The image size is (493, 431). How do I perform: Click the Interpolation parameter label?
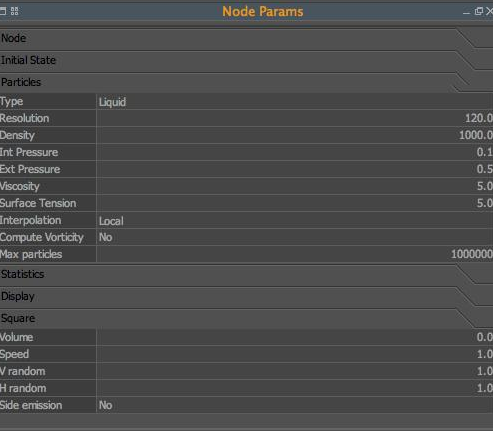click(x=31, y=220)
